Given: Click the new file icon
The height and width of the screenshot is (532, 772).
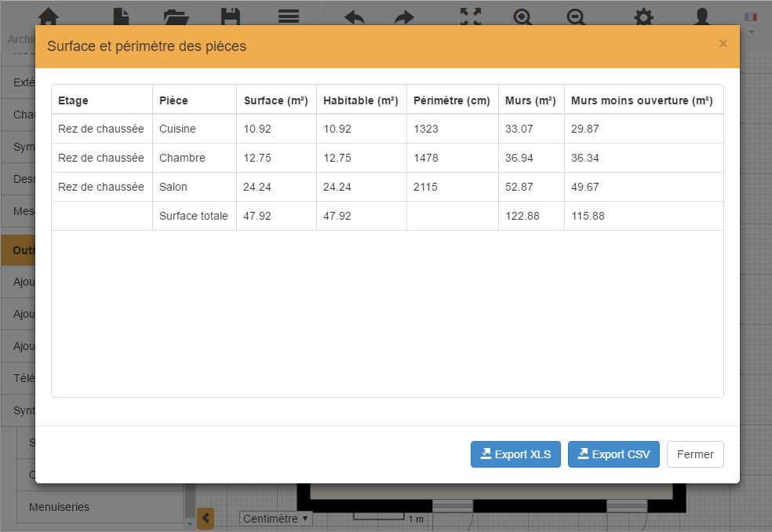Looking at the screenshot, I should pos(120,16).
